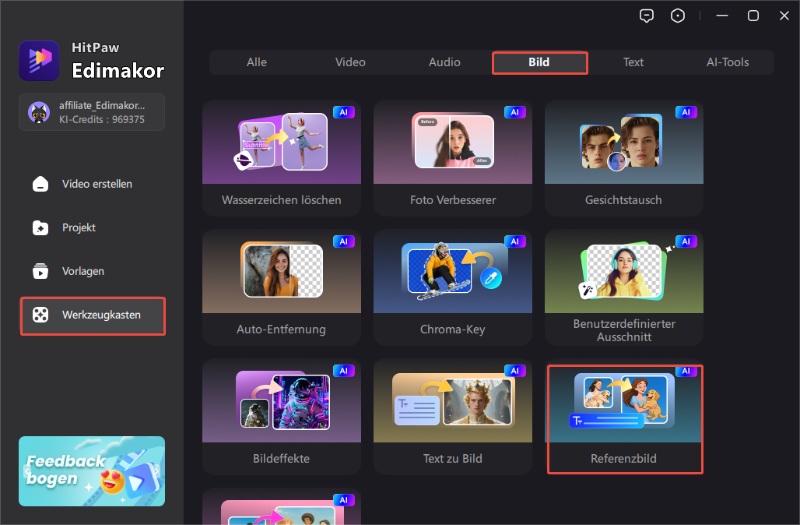Switch to the Alle tab

coord(257,62)
